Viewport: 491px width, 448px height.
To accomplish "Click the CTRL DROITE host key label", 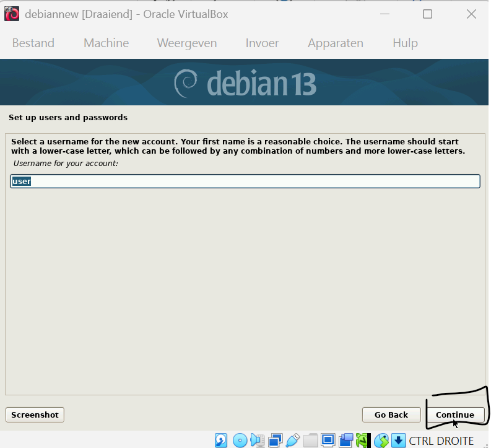I will (x=441, y=441).
